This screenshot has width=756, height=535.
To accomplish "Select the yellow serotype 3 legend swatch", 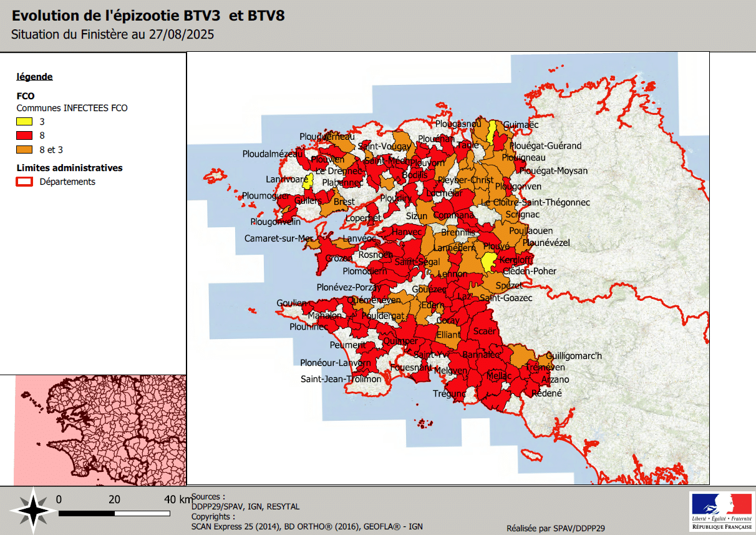I will click(x=24, y=122).
